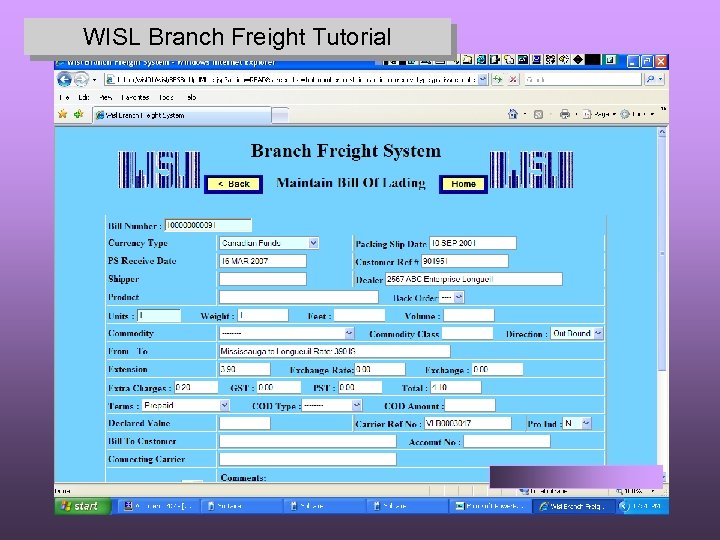Image resolution: width=720 pixels, height=540 pixels.
Task: Switch to Wisl Branch Freight taskbar item
Action: (572, 506)
